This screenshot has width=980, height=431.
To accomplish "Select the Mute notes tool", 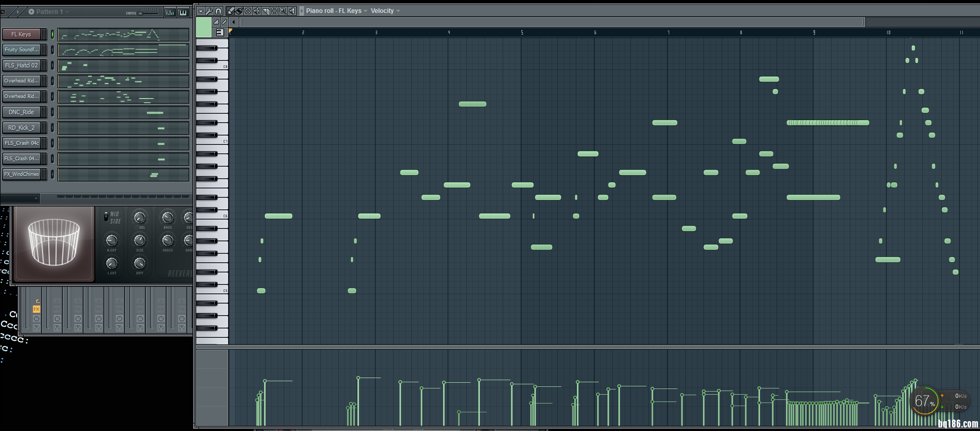I will 257,11.
